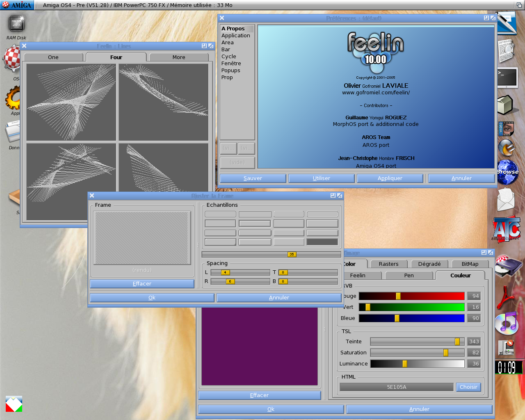Launch the ATC amitradecenter dock icon
The height and width of the screenshot is (420, 525).
click(x=506, y=229)
